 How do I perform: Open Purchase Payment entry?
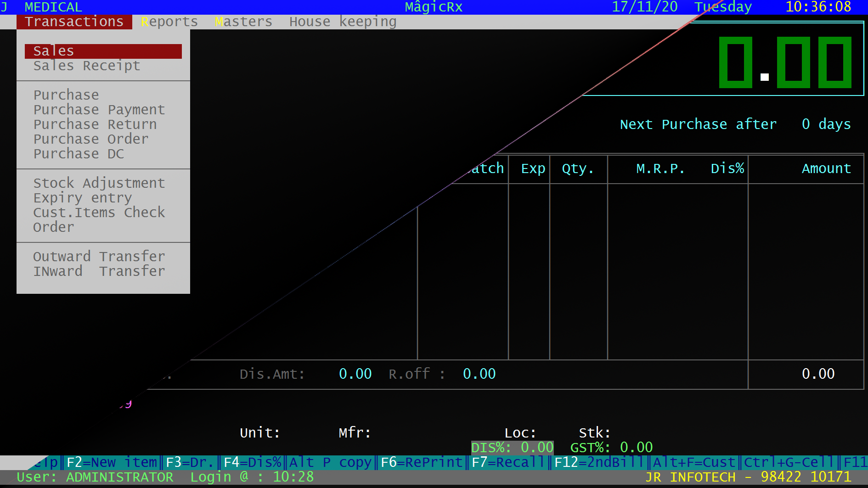point(99,110)
